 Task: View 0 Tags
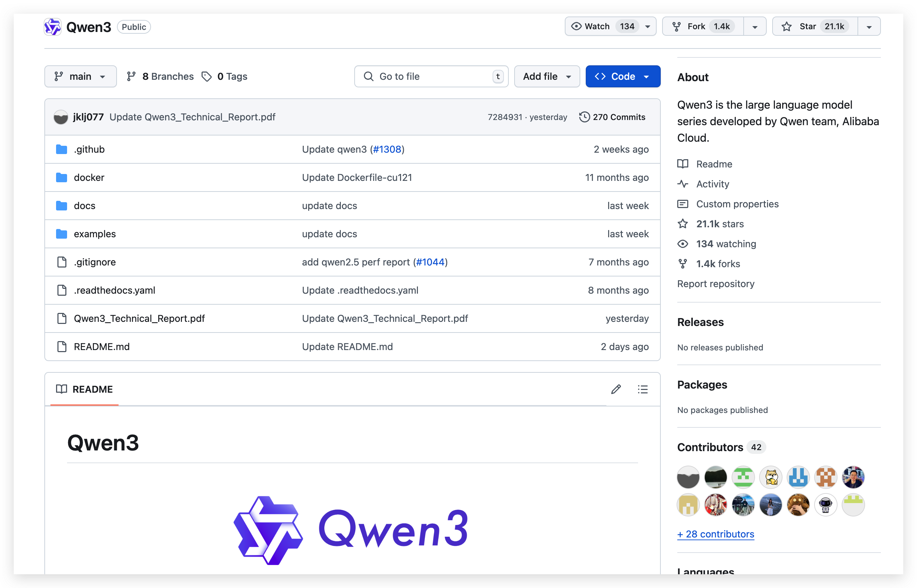(225, 77)
